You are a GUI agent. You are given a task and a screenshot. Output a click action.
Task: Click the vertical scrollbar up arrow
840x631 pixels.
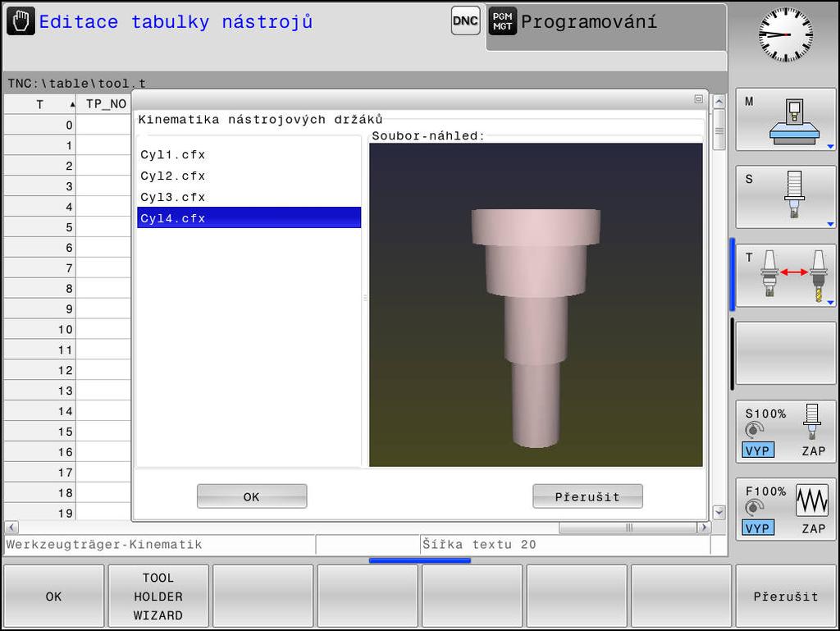point(719,101)
